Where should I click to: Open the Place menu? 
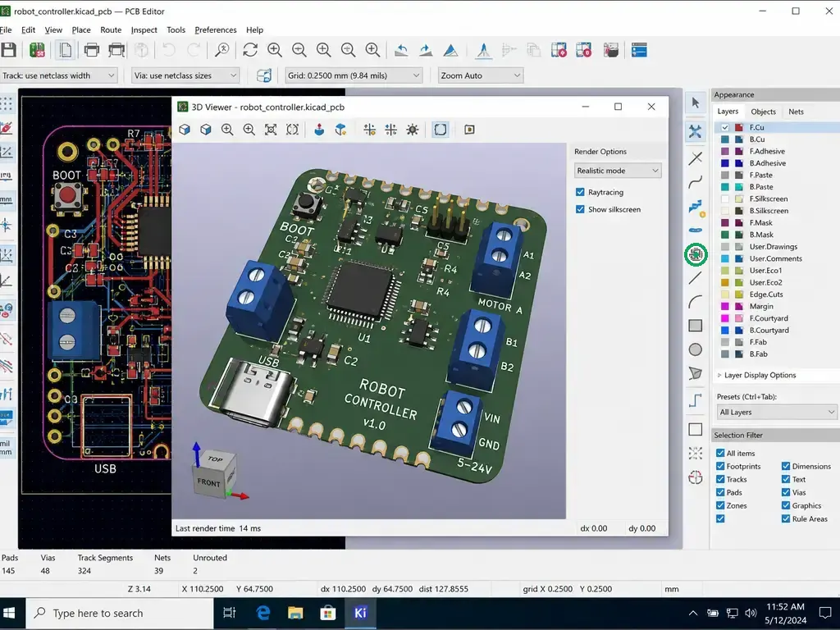coord(81,30)
